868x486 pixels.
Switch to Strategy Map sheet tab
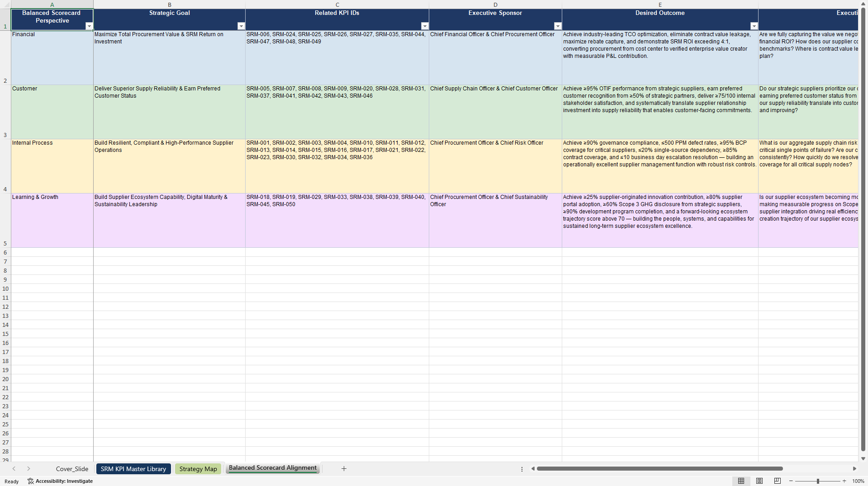198,469
